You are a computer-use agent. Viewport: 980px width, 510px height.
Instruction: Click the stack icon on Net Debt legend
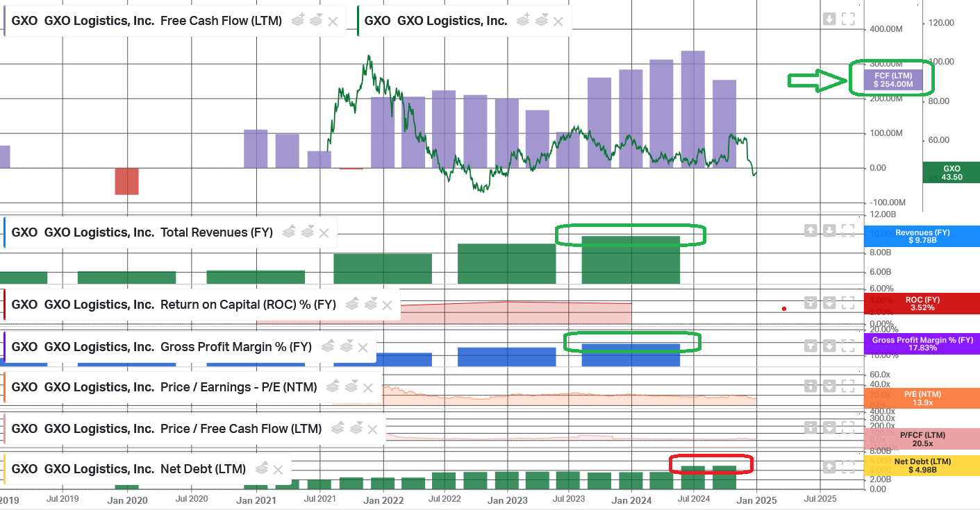pyautogui.click(x=262, y=468)
